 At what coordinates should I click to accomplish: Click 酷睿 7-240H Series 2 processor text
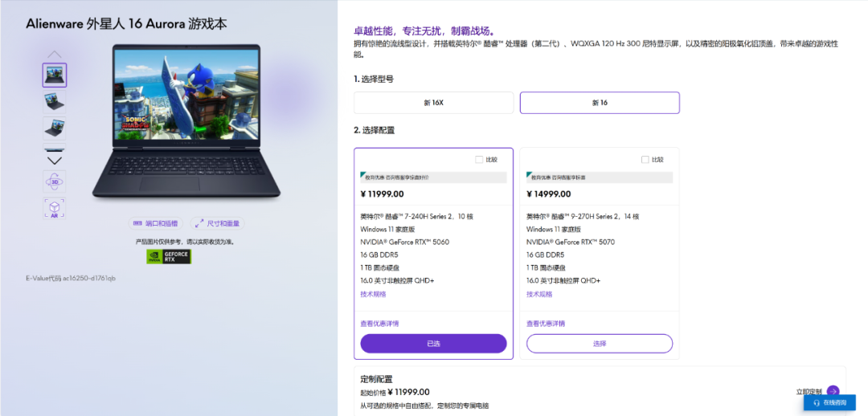coord(417,216)
